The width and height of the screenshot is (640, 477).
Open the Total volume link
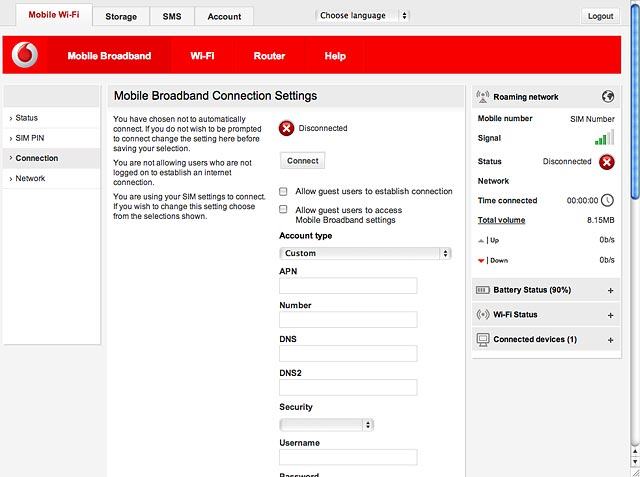(501, 220)
